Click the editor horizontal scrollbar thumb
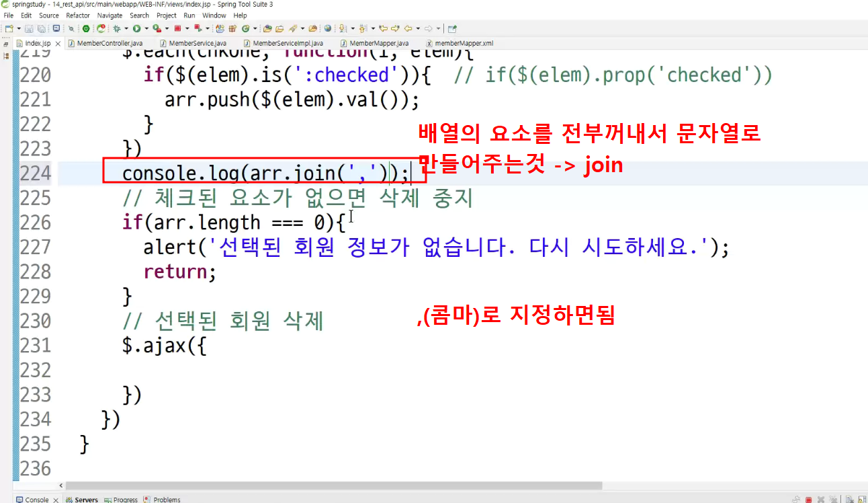The width and height of the screenshot is (868, 503). pyautogui.click(x=334, y=486)
